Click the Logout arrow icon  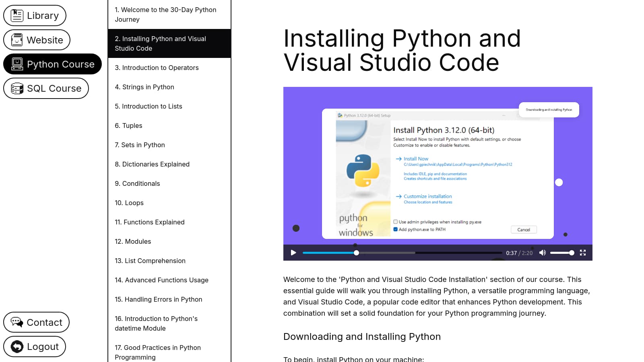click(x=17, y=346)
